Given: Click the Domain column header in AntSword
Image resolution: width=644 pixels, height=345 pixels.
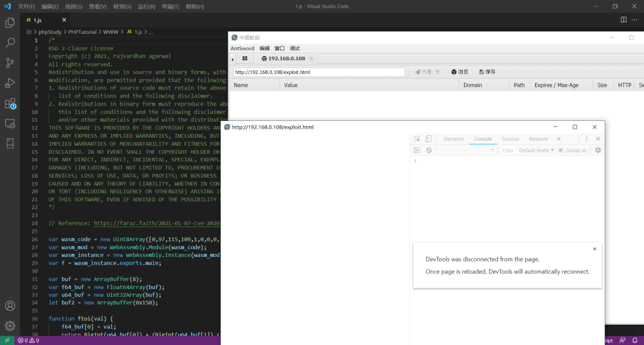Looking at the screenshot, I should click(x=484, y=85).
